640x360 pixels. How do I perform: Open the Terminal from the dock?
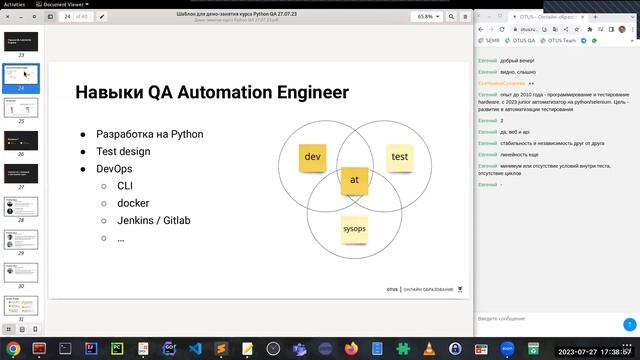point(65,349)
